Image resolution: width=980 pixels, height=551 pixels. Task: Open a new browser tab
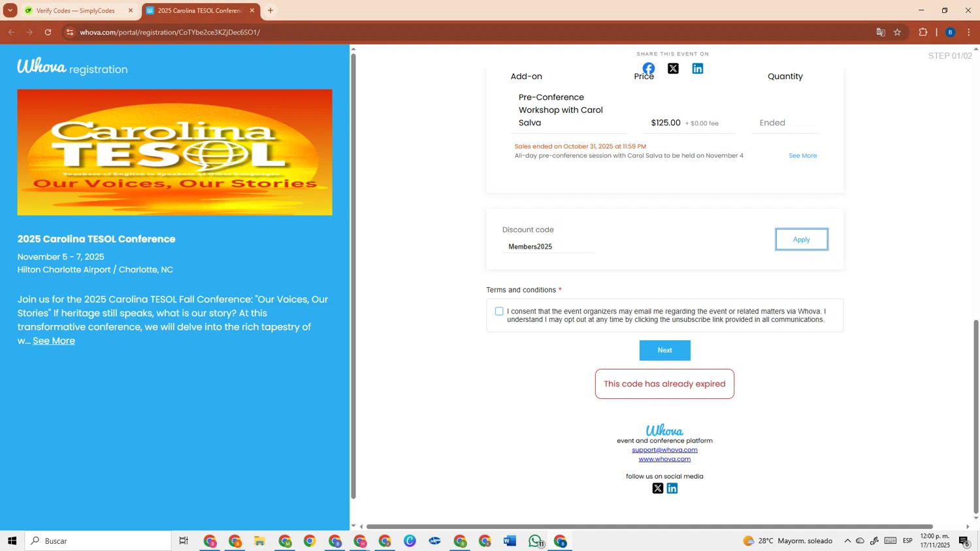(x=270, y=10)
